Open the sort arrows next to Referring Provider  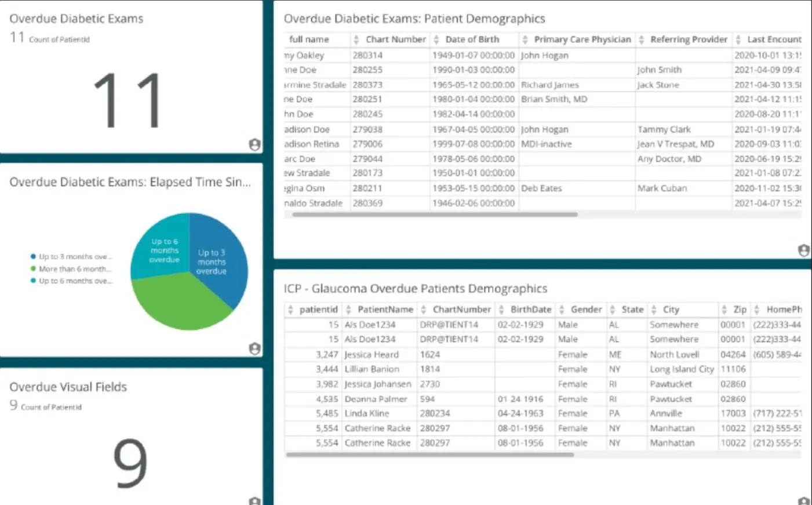click(x=641, y=39)
